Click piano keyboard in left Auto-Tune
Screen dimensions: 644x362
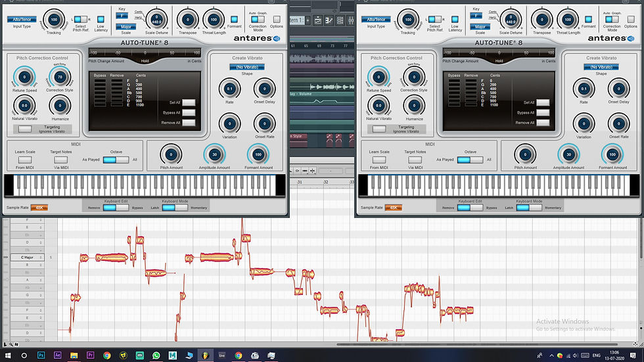pos(145,185)
